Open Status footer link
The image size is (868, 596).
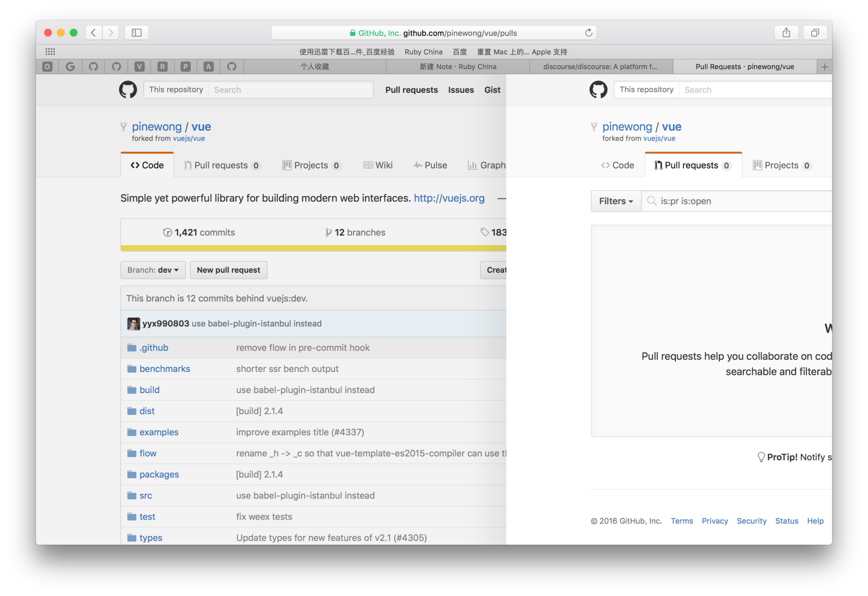point(787,521)
